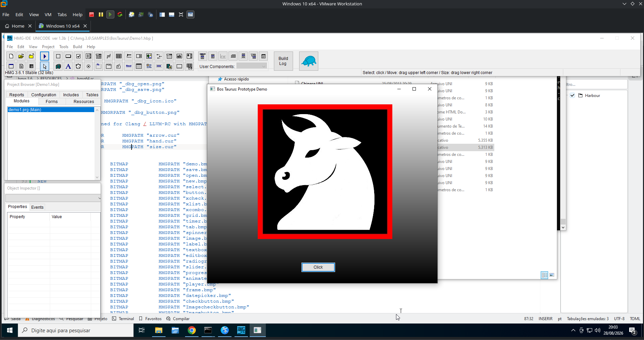Pick the Label control tool with letter A

pos(68,66)
